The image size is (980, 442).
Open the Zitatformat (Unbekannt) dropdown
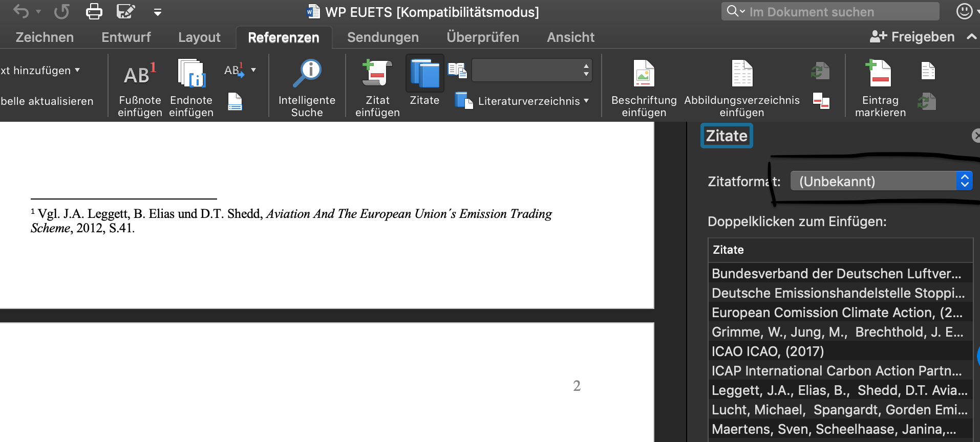tap(881, 181)
